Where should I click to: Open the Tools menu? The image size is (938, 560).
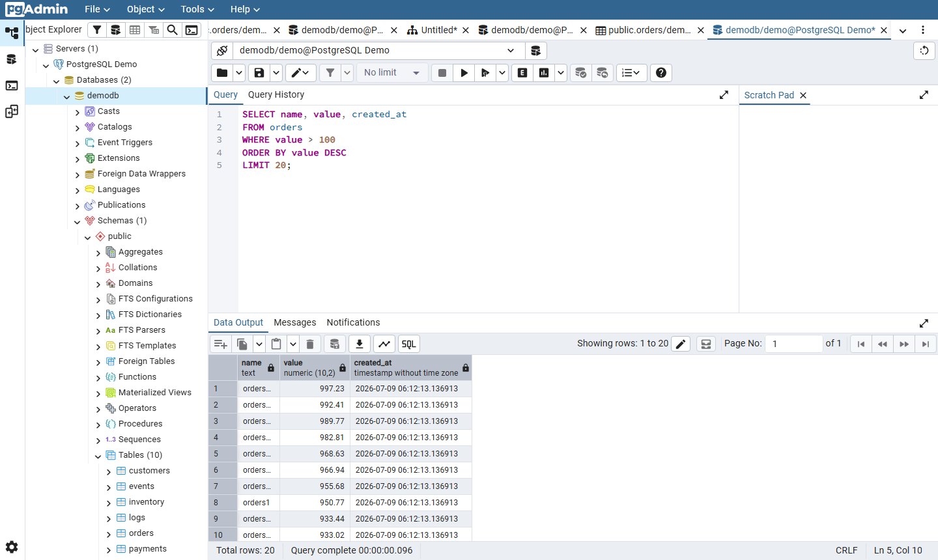[x=197, y=9]
